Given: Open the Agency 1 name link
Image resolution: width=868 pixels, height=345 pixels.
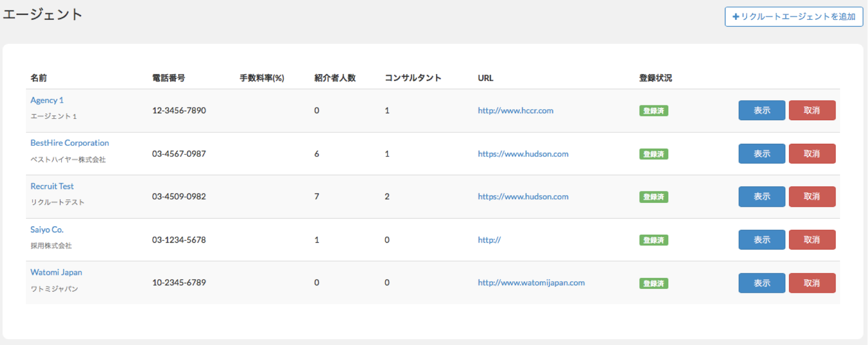Looking at the screenshot, I should tap(47, 100).
